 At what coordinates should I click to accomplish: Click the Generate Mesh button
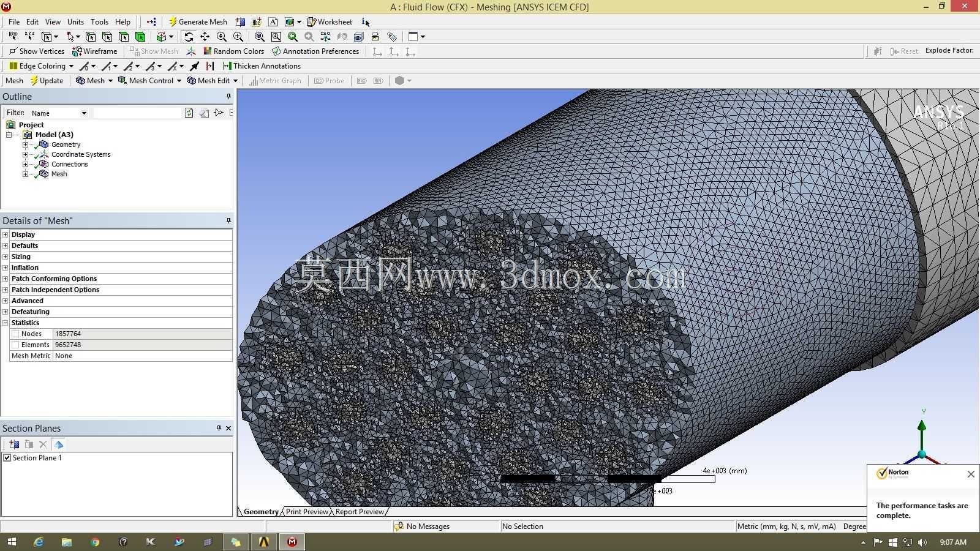point(198,22)
